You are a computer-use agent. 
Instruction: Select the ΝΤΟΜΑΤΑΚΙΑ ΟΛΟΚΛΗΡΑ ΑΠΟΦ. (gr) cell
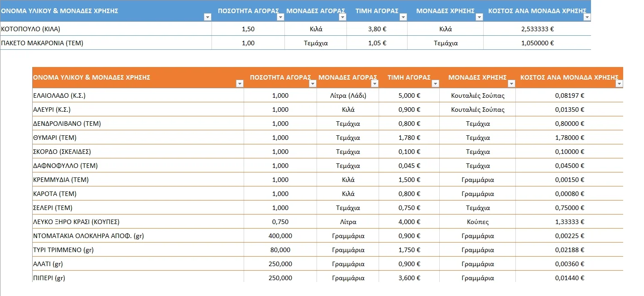click(x=138, y=236)
